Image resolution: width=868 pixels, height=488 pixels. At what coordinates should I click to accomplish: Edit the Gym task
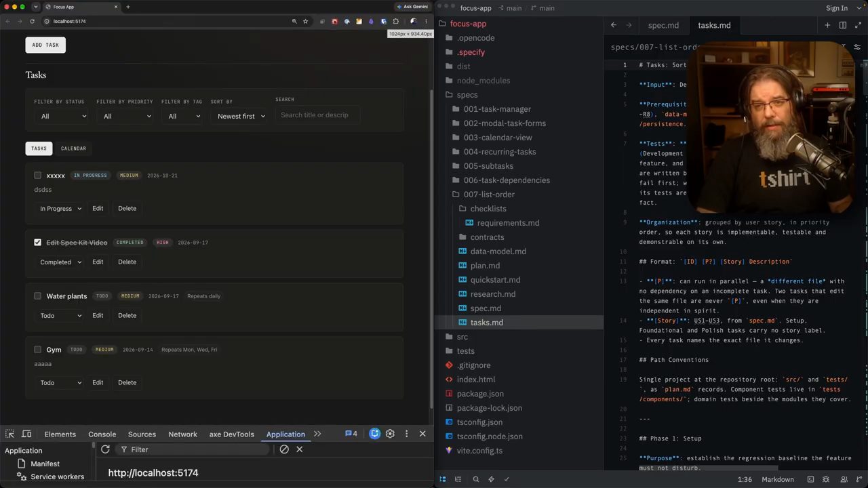98,382
